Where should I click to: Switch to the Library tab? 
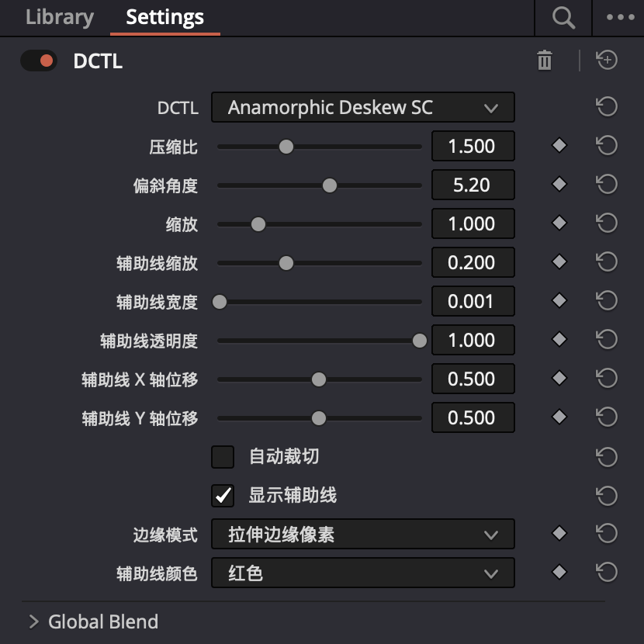tap(59, 17)
